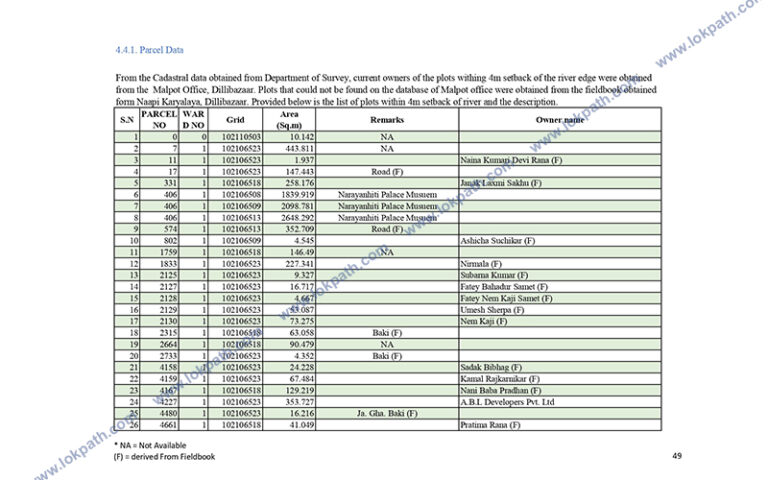Click the area value 2648.292
Image resolution: width=768 pixels, height=480 pixels.
click(x=298, y=217)
